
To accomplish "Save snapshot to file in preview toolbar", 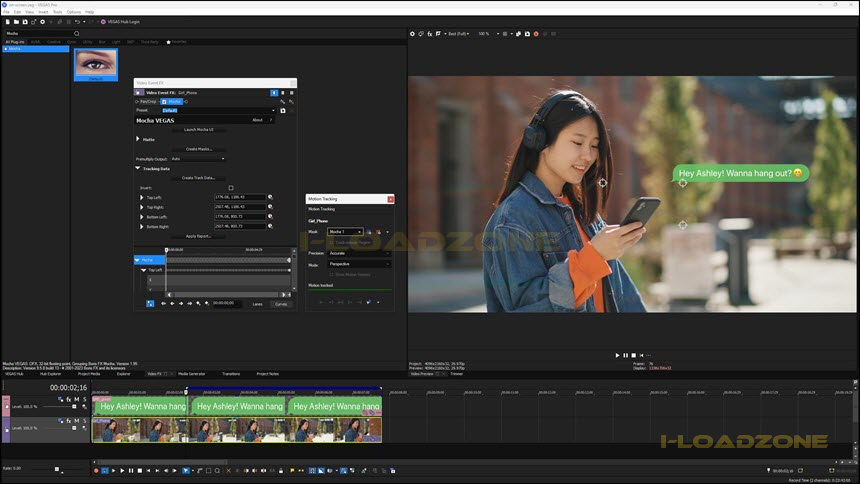I will click(528, 34).
